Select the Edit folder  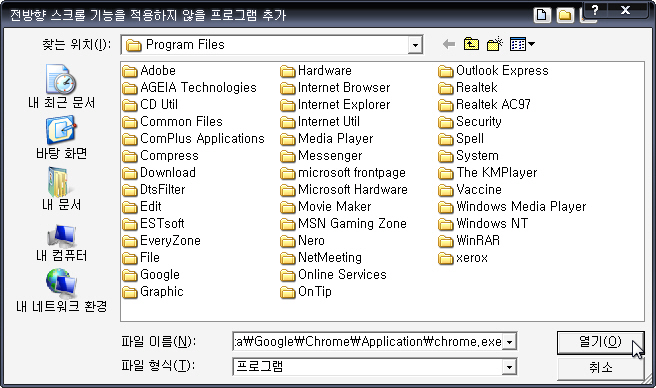pos(142,207)
